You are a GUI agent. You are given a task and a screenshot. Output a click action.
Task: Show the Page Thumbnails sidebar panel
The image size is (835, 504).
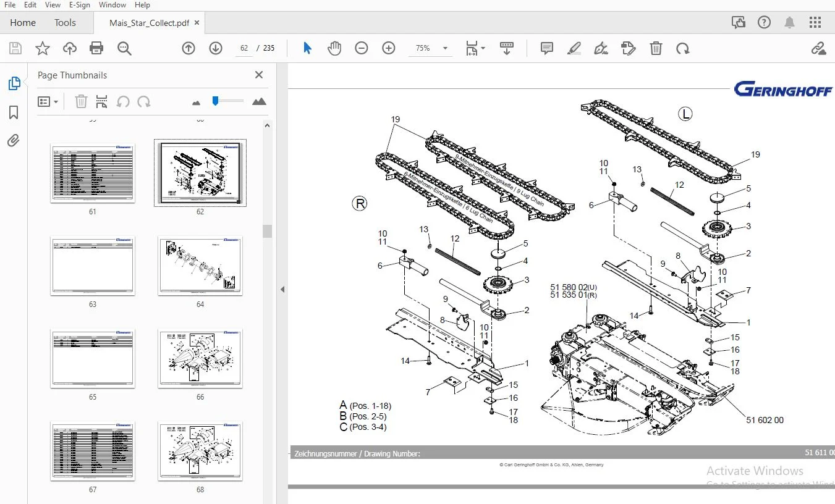click(14, 83)
